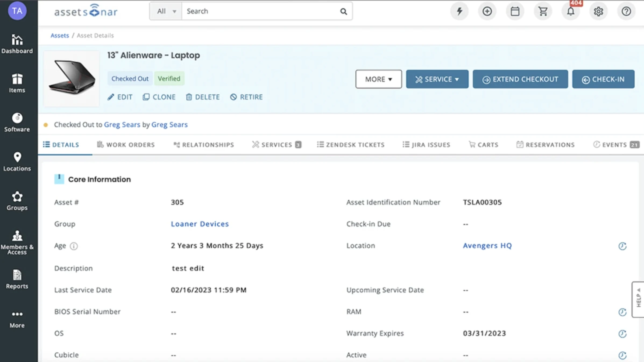
Task: Click the Extend Checkout button
Action: tap(520, 79)
